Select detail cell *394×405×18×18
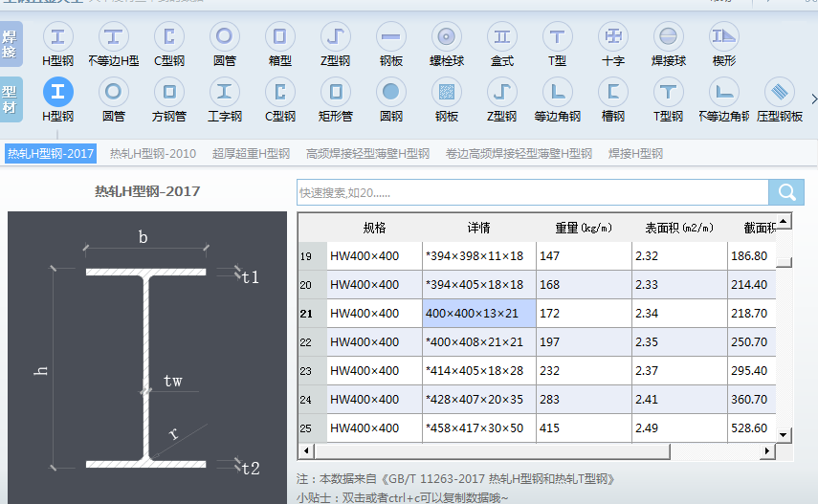 coord(479,285)
